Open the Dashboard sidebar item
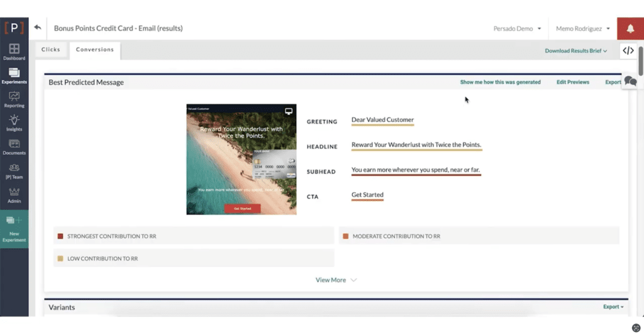Screen dimensions: 644x333 (14, 52)
